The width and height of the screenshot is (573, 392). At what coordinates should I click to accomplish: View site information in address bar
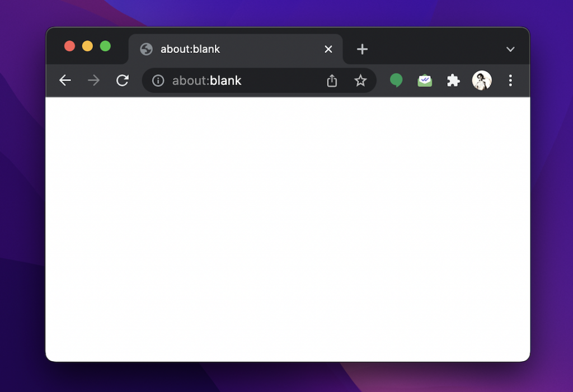(158, 81)
